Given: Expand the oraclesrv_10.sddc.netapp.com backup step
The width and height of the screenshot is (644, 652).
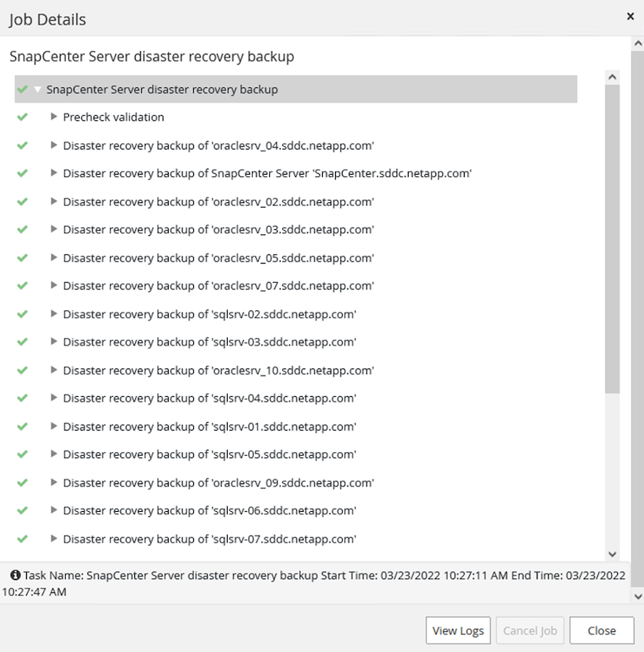Looking at the screenshot, I should (54, 369).
